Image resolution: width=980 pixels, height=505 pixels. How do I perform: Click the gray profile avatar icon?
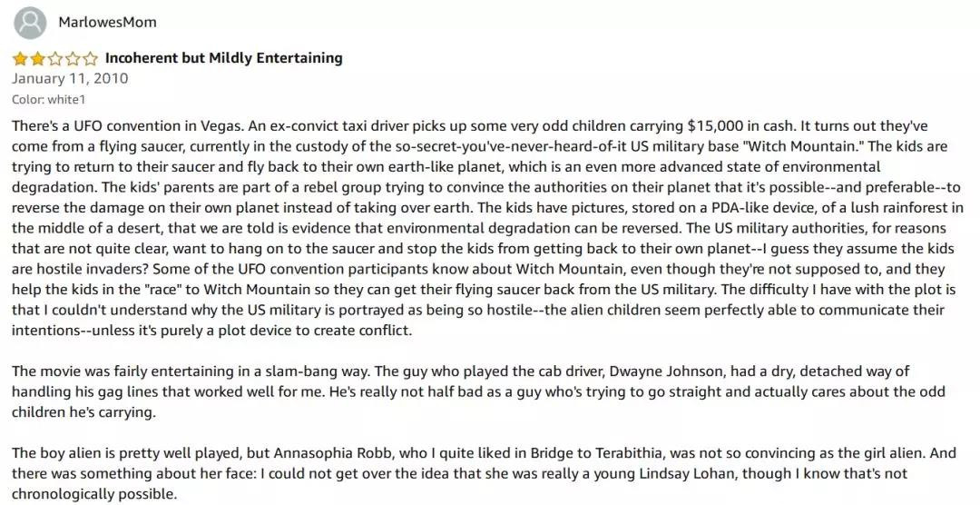(x=31, y=22)
